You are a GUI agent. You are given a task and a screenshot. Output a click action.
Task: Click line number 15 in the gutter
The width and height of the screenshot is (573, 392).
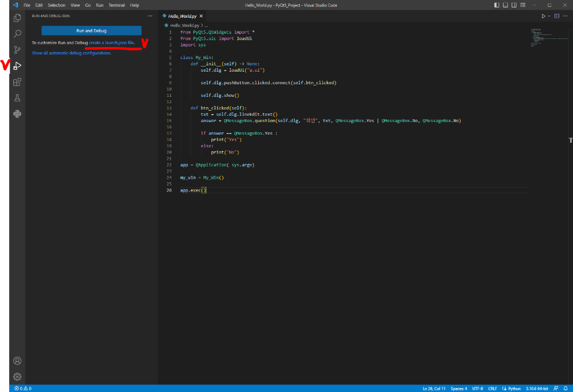(169, 120)
